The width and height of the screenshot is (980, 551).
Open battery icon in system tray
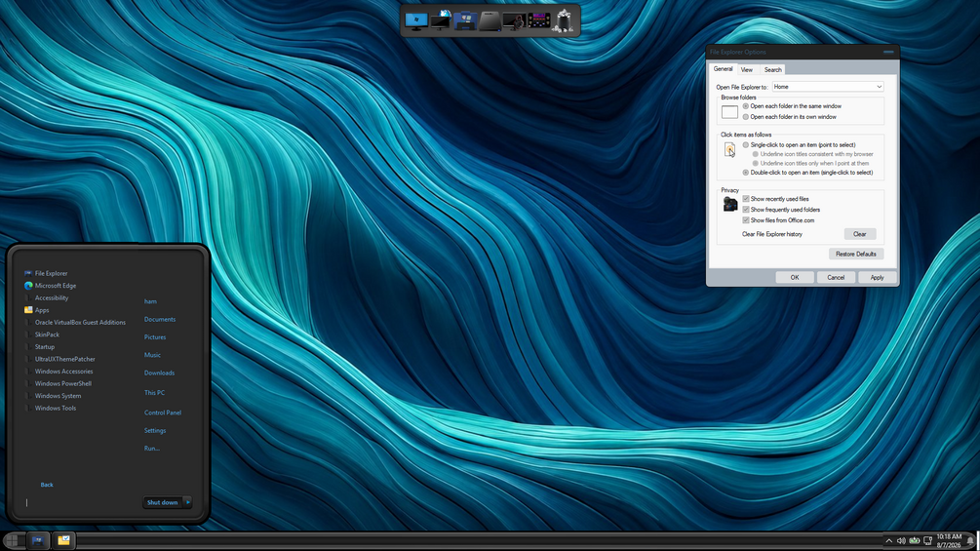click(x=915, y=541)
